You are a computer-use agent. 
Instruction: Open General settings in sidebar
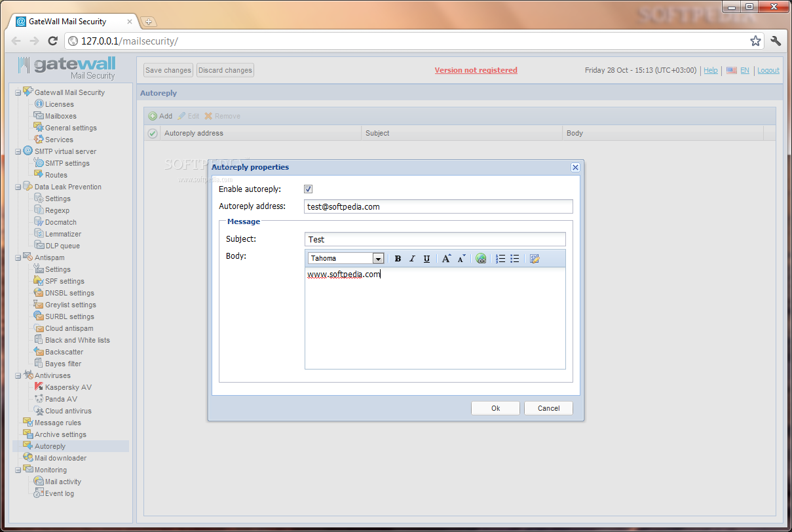pos(71,128)
